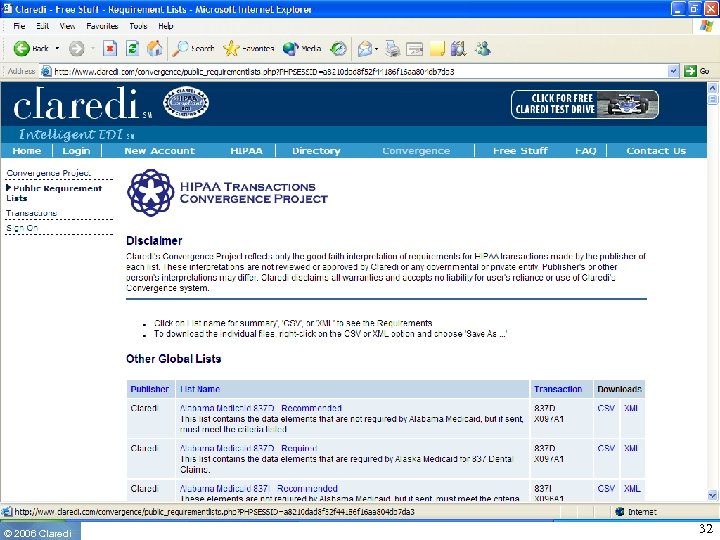720x540 pixels.
Task: Expand the address bar dropdown
Action: pyautogui.click(x=673, y=71)
